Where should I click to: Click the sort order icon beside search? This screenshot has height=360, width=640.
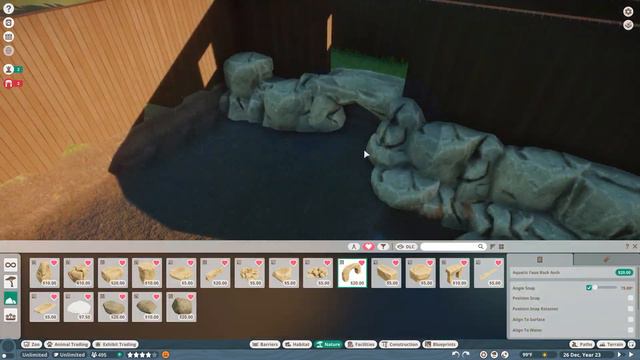[x=493, y=247]
